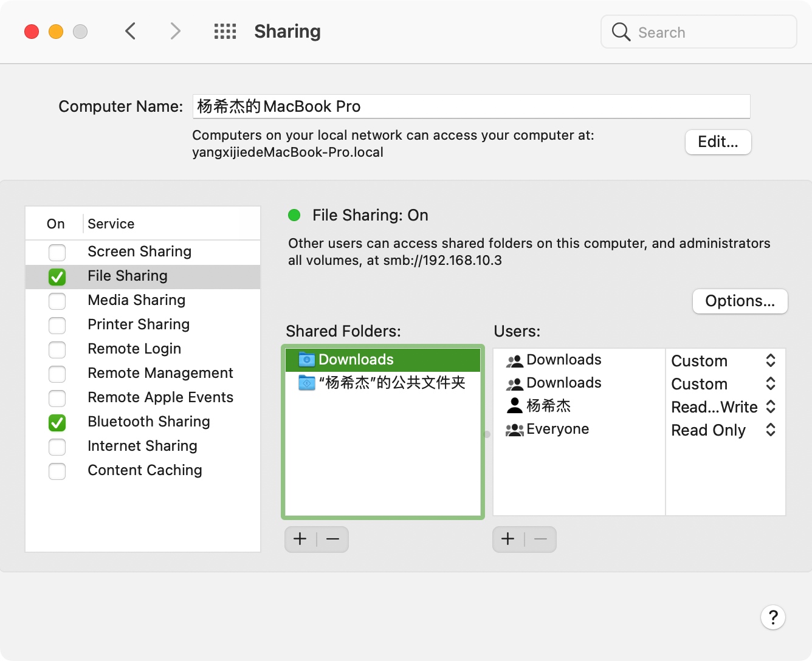Tick the Content Caching checkbox
Viewport: 812px width, 661px height.
[57, 471]
